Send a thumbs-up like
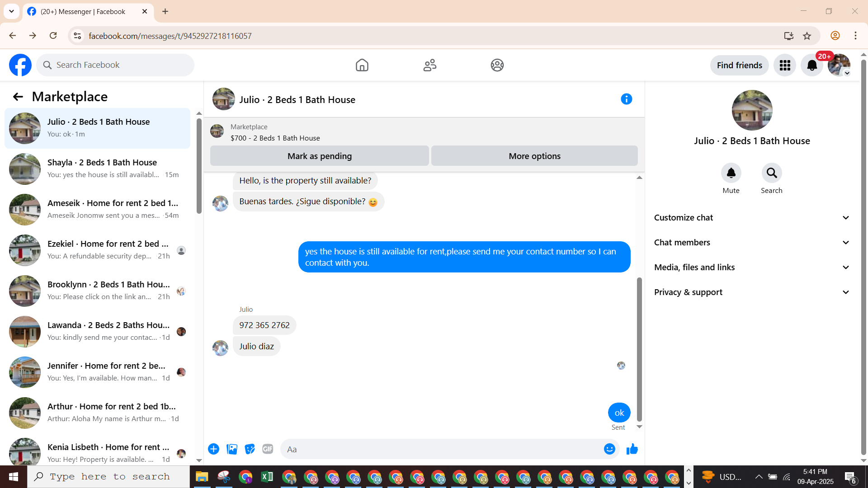The height and width of the screenshot is (488, 868). 632,449
